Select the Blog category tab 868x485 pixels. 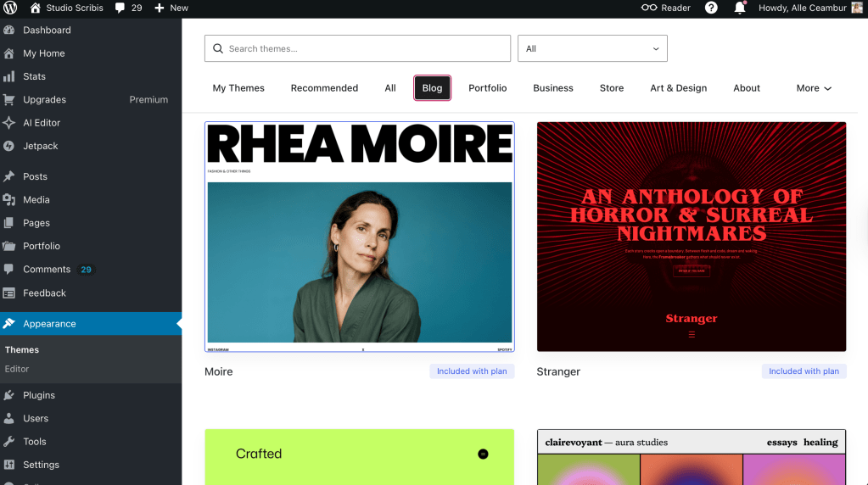coord(433,88)
